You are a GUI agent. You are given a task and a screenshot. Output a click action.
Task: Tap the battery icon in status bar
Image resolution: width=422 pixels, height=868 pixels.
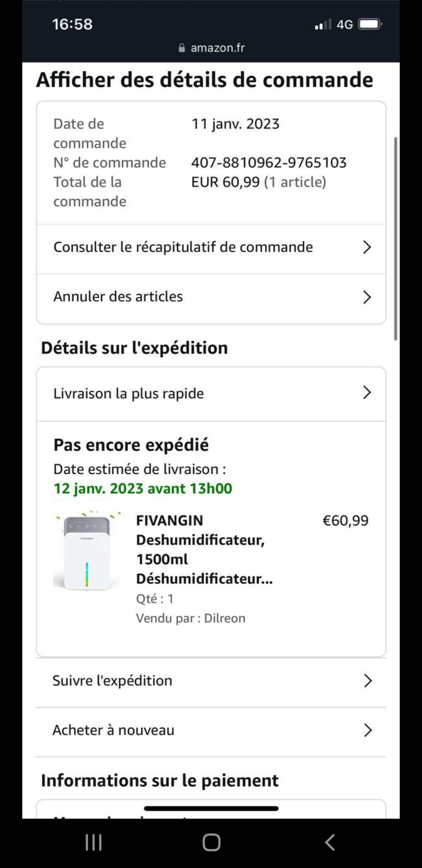[x=370, y=24]
